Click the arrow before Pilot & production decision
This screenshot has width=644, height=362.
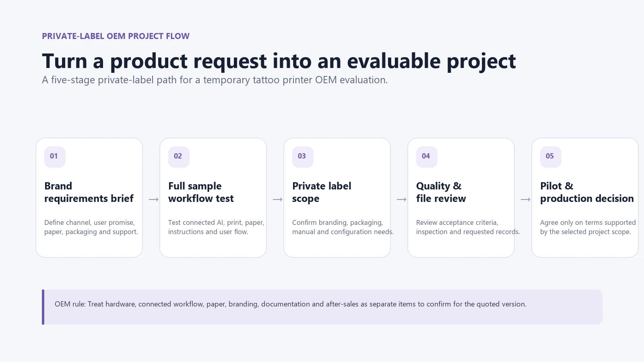click(x=526, y=199)
